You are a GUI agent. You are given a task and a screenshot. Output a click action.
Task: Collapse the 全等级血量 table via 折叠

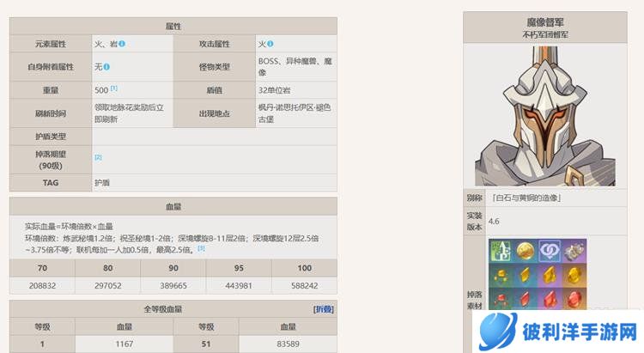point(324,308)
